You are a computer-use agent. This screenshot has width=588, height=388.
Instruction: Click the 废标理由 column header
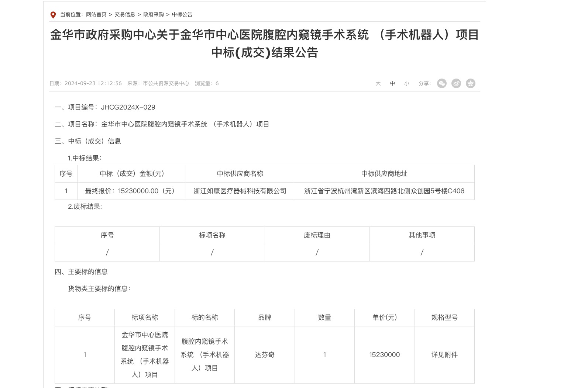click(317, 235)
